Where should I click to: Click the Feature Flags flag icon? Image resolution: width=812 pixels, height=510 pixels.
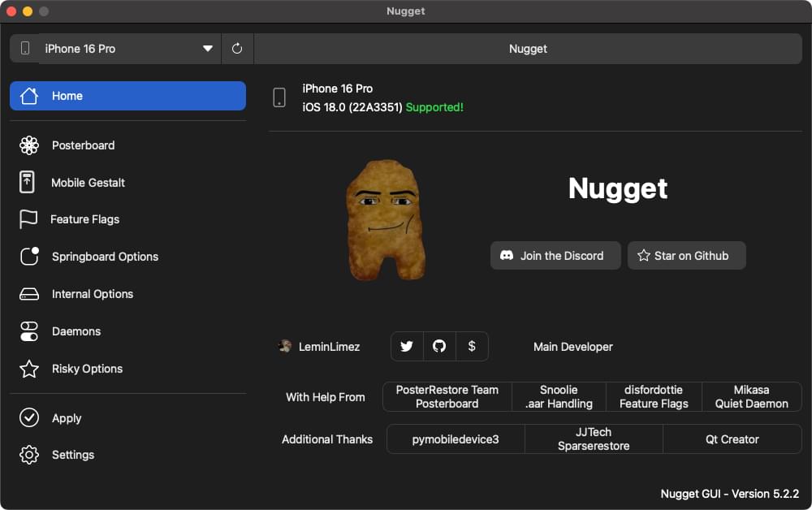pos(28,219)
